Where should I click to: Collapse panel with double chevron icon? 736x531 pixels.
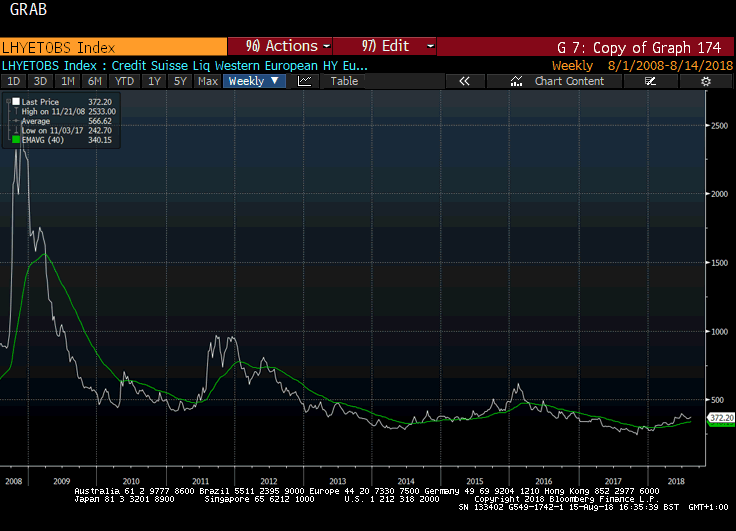(464, 81)
